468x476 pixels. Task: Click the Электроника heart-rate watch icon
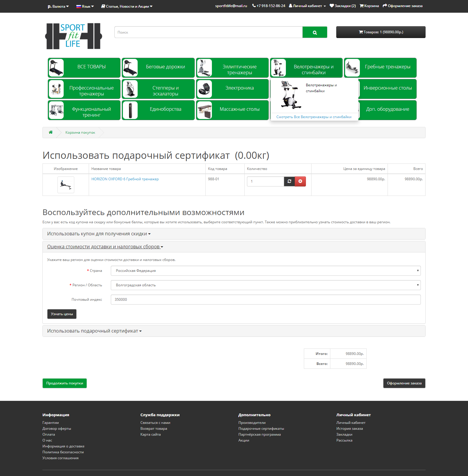click(204, 89)
